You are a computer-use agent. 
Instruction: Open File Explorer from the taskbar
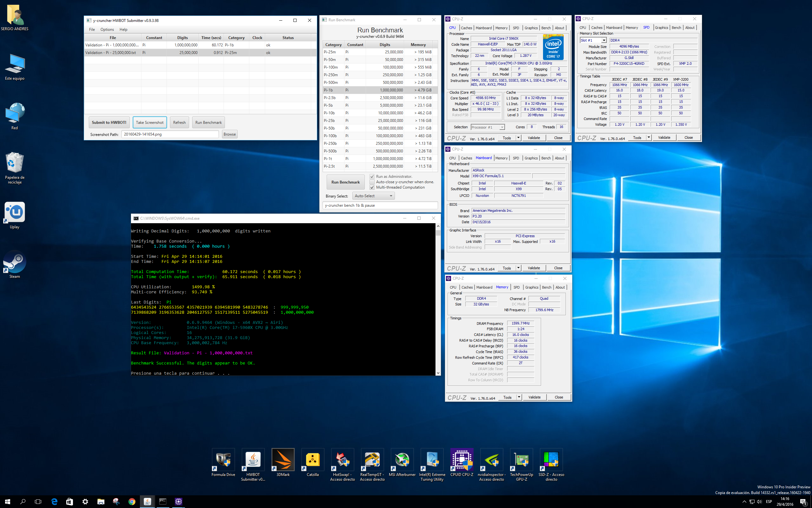(101, 502)
